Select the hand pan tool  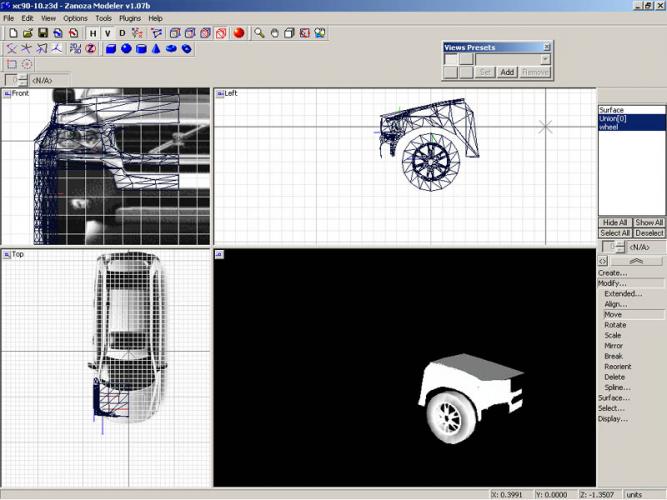pyautogui.click(x=274, y=33)
